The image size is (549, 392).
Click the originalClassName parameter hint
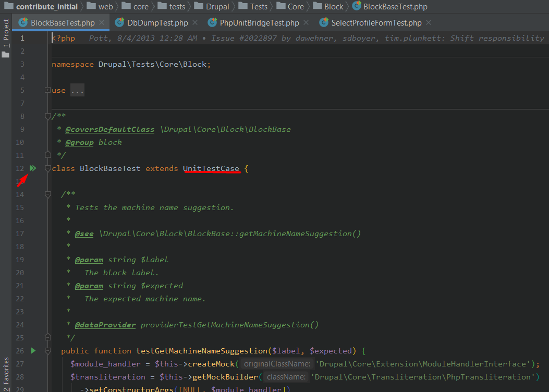[x=277, y=364]
